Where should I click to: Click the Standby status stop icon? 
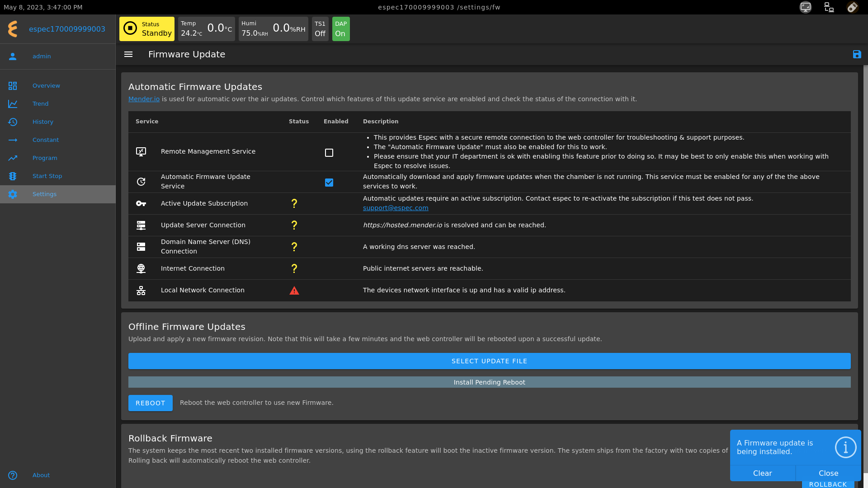(x=130, y=28)
